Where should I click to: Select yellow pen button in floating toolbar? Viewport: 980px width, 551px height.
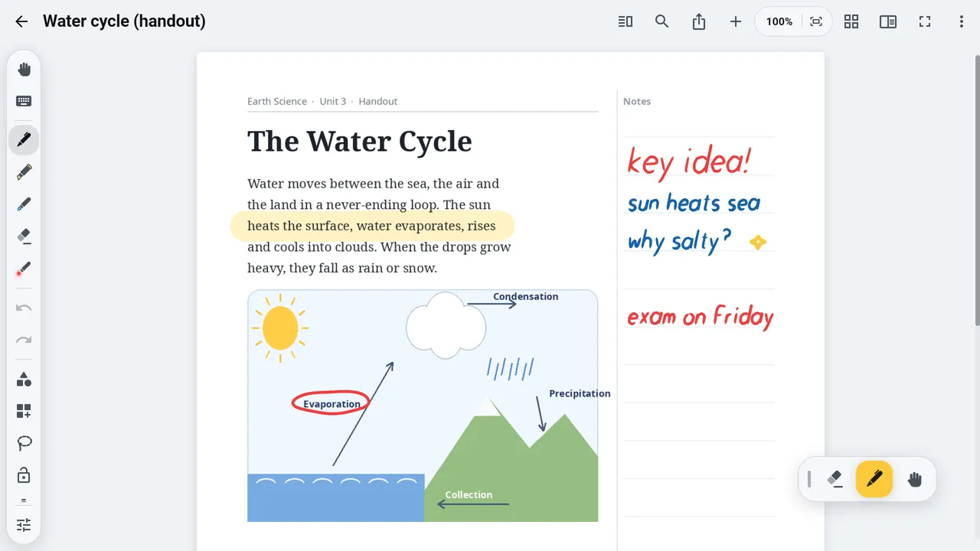pyautogui.click(x=874, y=479)
